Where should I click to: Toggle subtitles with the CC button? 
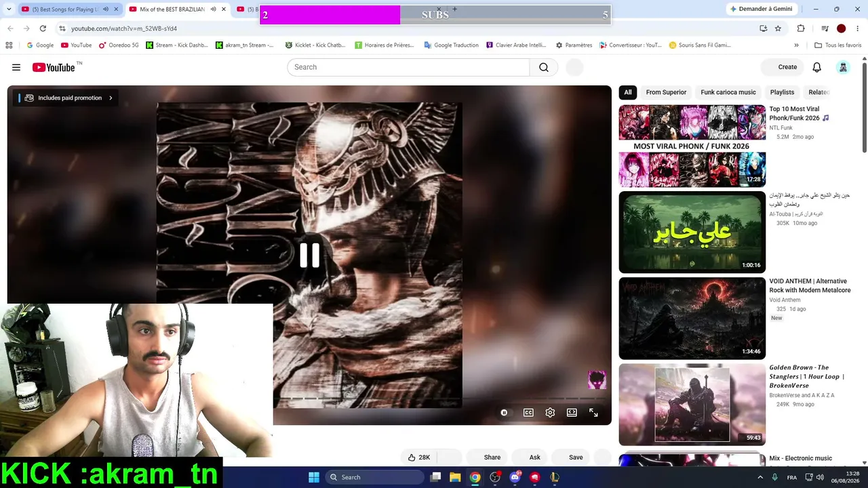tap(528, 413)
